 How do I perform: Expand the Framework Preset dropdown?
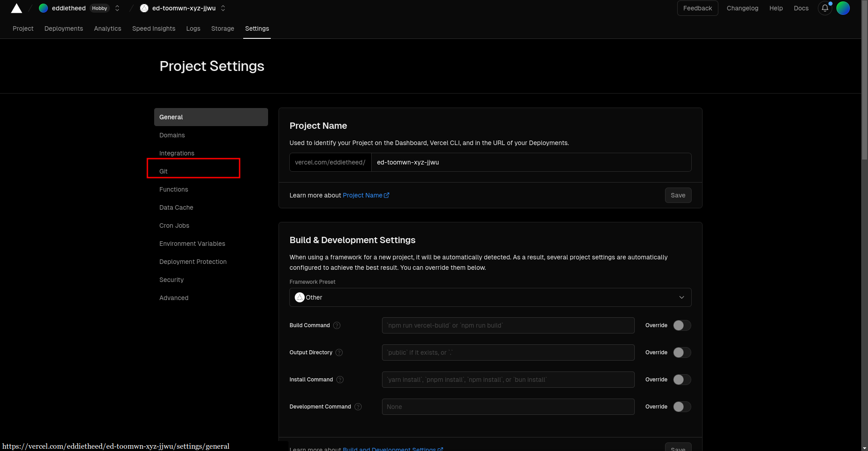coord(490,297)
